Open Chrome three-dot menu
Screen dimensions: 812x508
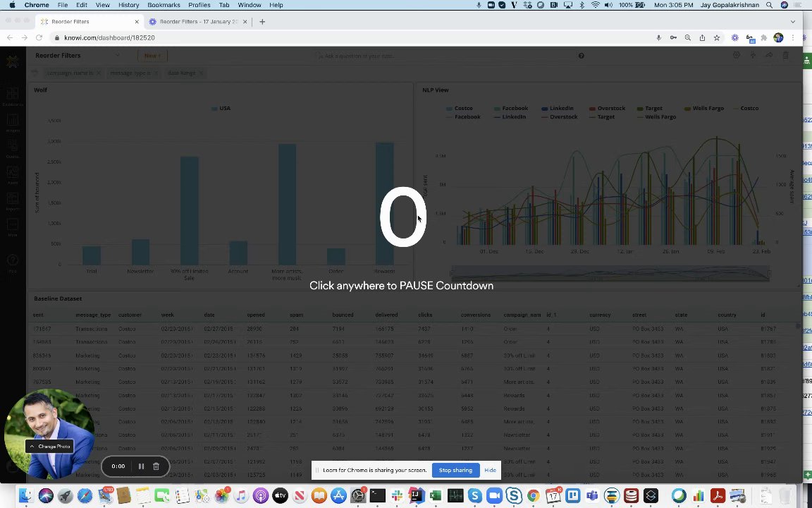coord(793,38)
